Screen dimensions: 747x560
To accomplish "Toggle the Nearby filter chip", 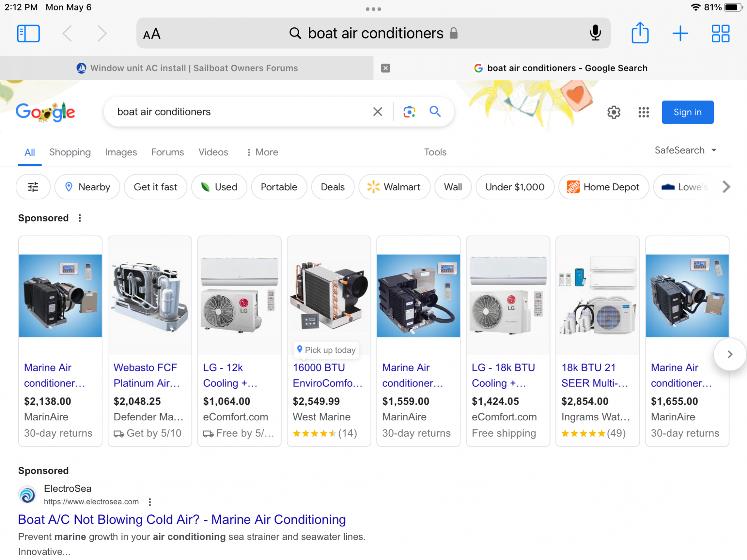I will tap(87, 187).
